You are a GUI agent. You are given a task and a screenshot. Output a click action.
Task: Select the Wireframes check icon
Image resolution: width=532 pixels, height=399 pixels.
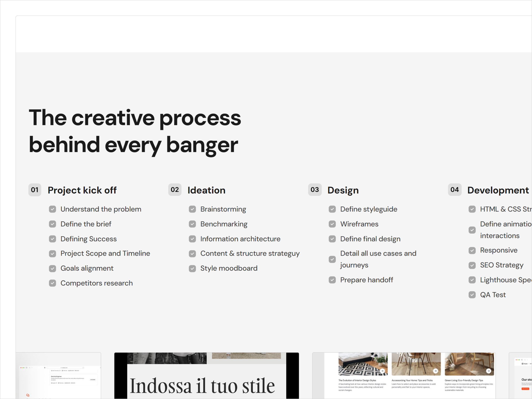(332, 224)
